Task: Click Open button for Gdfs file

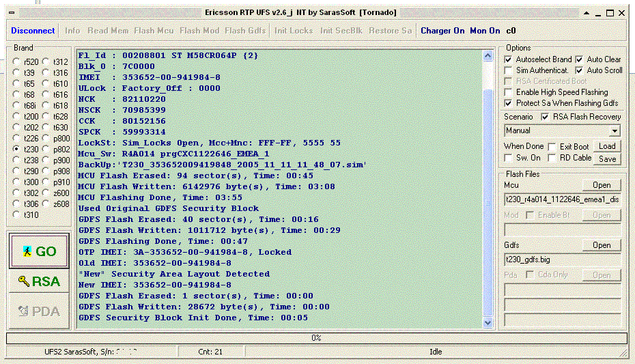Action: (x=601, y=245)
